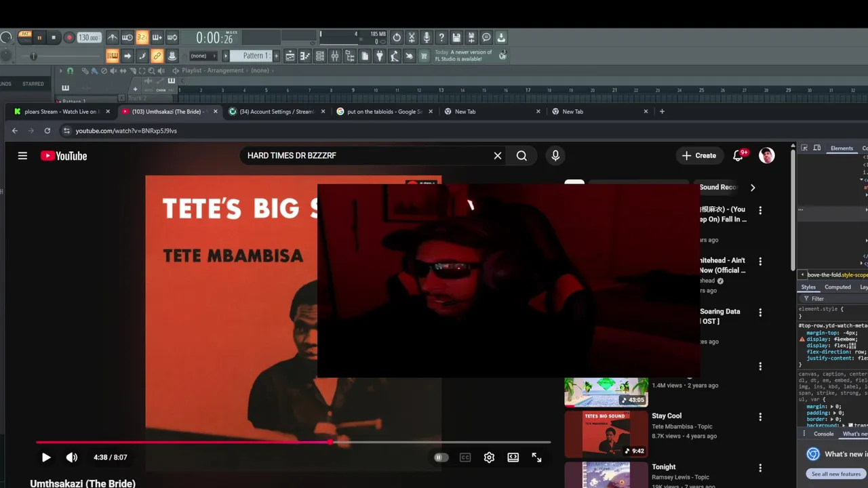Arm the FL Studio record button

[x=69, y=37]
